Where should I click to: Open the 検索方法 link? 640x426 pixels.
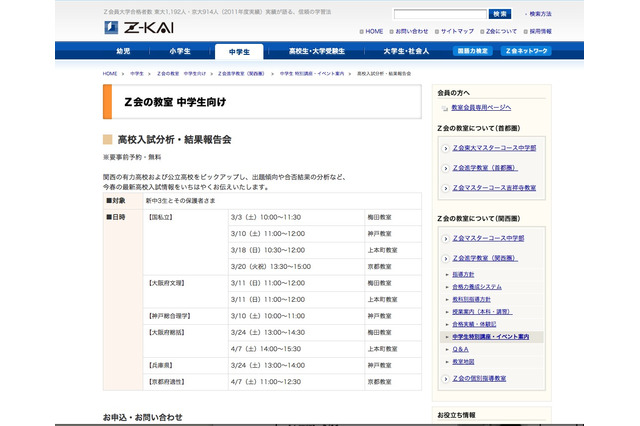(540, 14)
